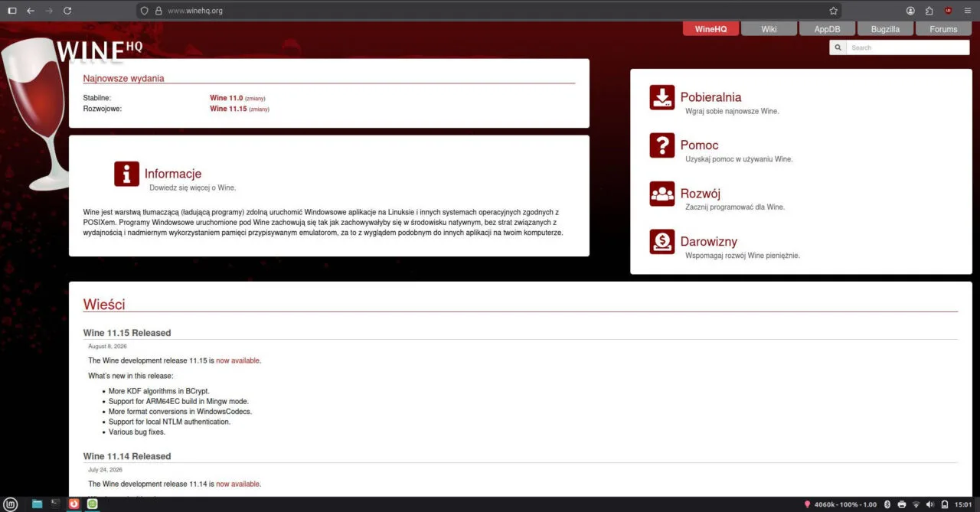Screen dimensions: 980x512
Task: Open the browser sidebar toggle icon
Action: click(x=11, y=11)
